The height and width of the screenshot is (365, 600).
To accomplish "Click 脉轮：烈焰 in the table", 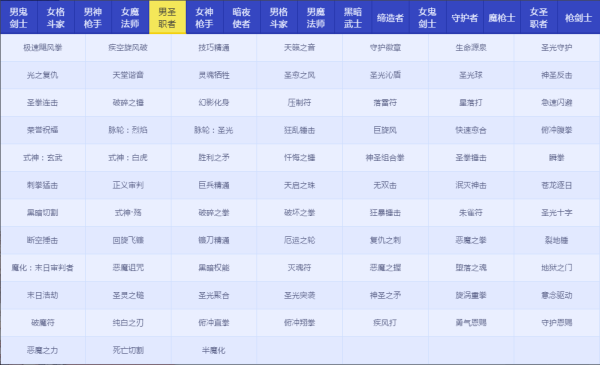I will point(128,130).
